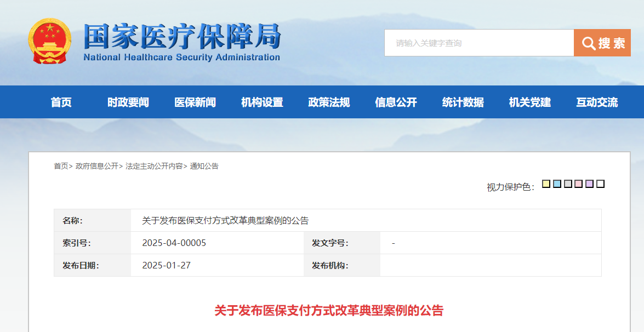Open the 医保新闻 section
The width and height of the screenshot is (644, 332).
(195, 102)
